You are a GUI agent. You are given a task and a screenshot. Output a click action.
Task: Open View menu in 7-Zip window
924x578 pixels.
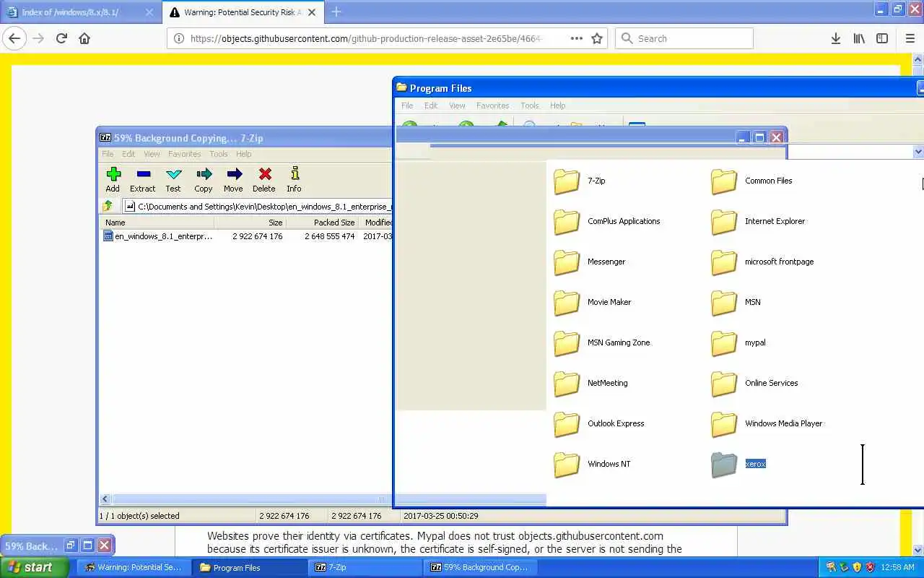[152, 154]
